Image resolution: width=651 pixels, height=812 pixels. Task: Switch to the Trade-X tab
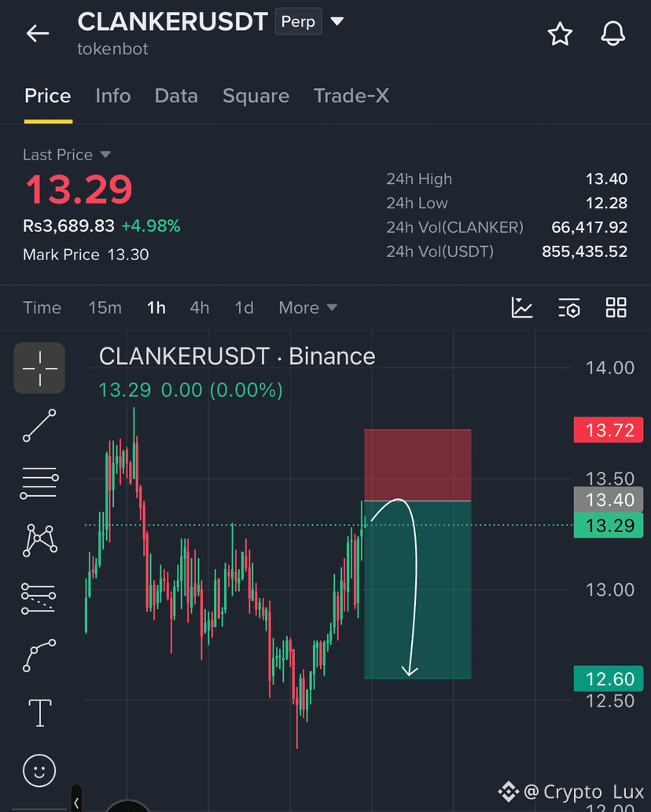click(351, 96)
